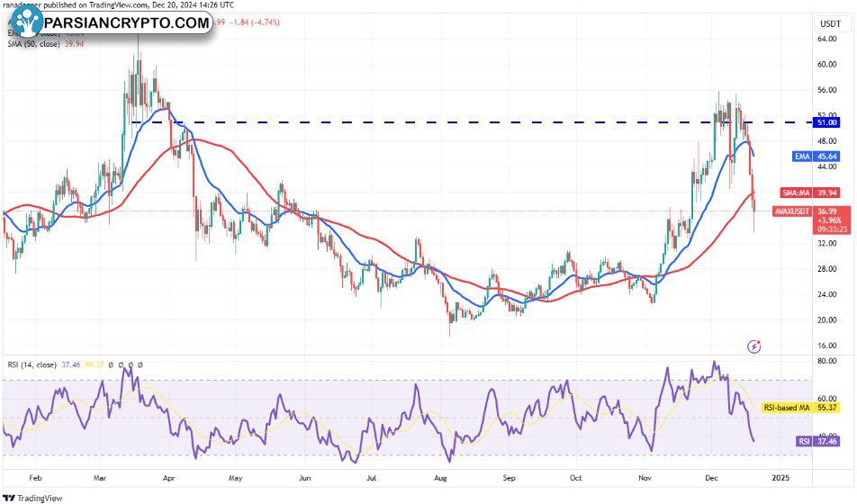Click the 28.00 price scale value
Viewport: 857px width, 504px height.
[827, 268]
